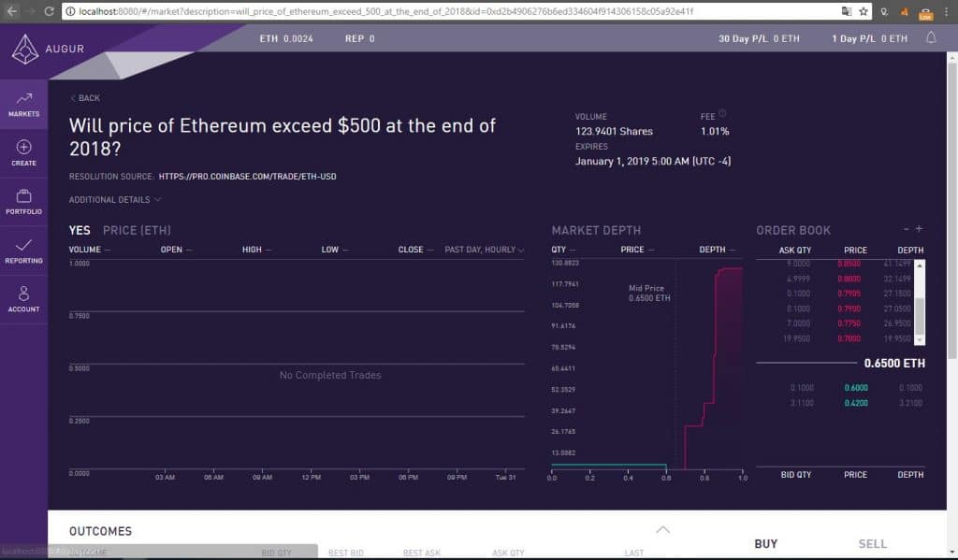The height and width of the screenshot is (560, 958).
Task: Click BID QTY column header
Action: click(796, 475)
